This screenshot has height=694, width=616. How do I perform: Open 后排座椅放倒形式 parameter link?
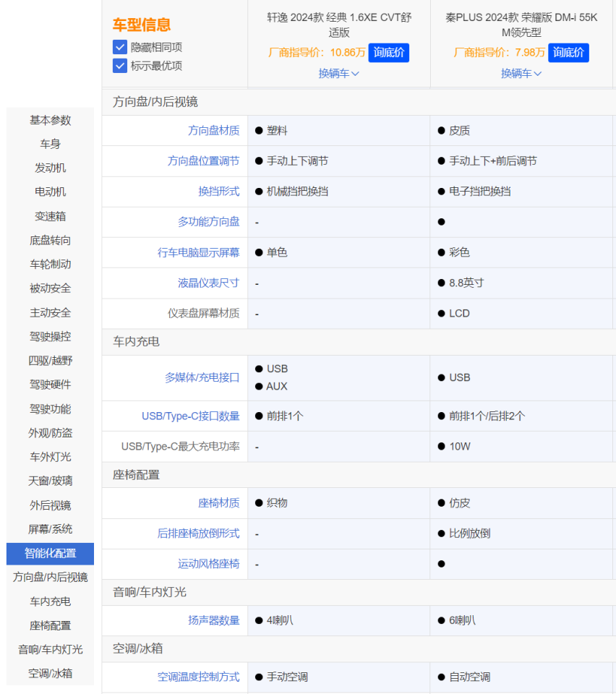199,534
